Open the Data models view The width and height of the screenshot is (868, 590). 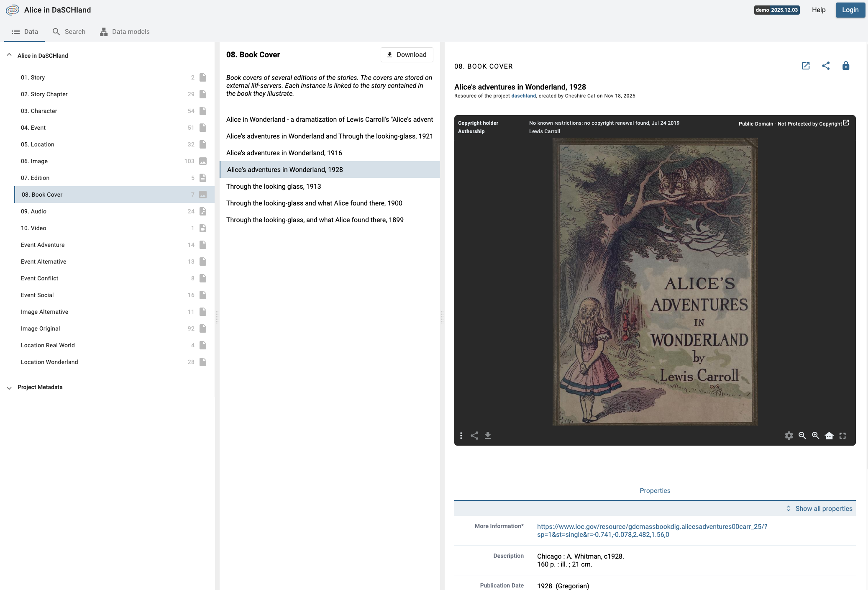click(x=125, y=31)
